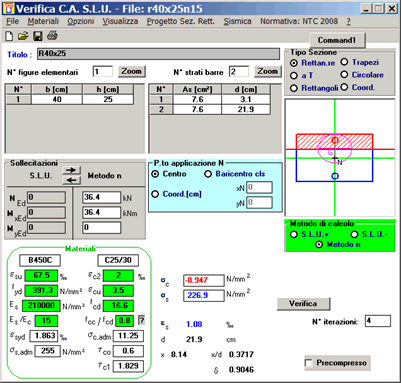Screen dimensions: 402x383
Task: Select the a T section type
Action: point(294,76)
